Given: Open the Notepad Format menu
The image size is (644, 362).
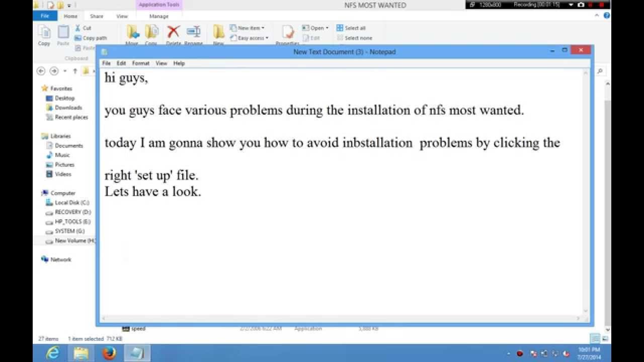Looking at the screenshot, I should 141,63.
